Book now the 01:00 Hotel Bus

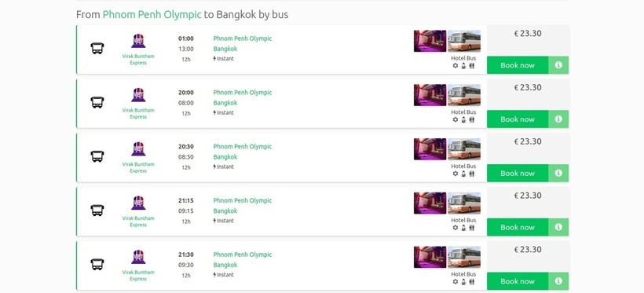pyautogui.click(x=518, y=65)
